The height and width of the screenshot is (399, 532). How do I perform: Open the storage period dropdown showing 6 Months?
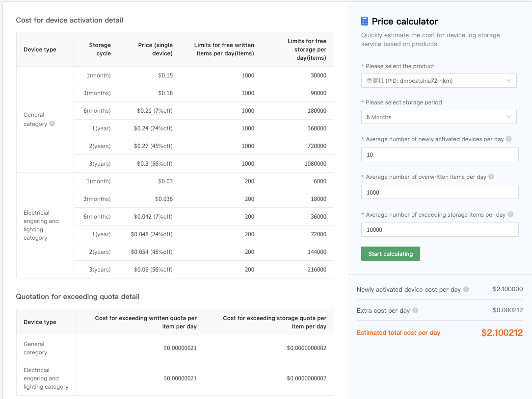pos(439,117)
